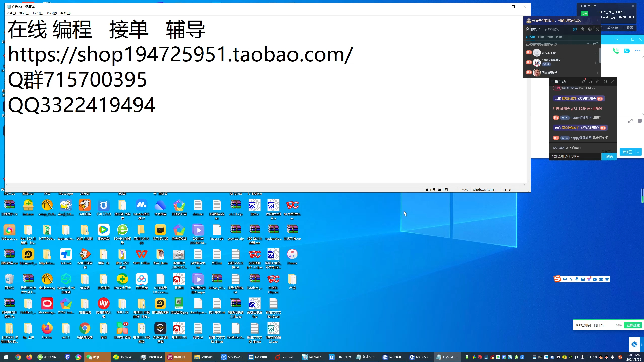Open 奇游电竞加速器 desktop icon
The height and width of the screenshot is (362, 644).
pos(160,332)
